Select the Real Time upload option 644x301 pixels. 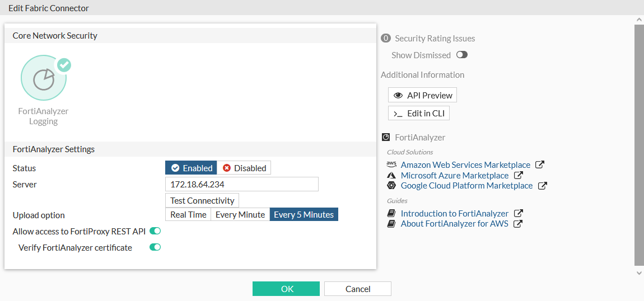pyautogui.click(x=188, y=215)
